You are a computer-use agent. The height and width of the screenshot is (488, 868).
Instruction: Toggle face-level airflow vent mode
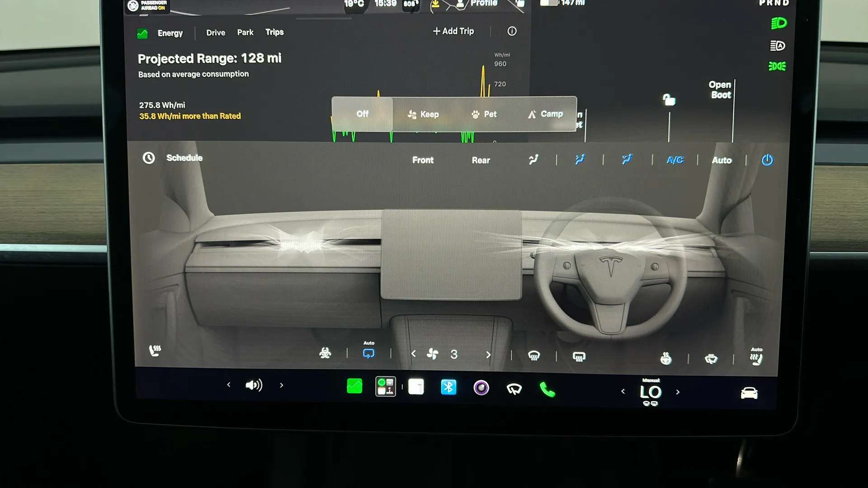[580, 160]
